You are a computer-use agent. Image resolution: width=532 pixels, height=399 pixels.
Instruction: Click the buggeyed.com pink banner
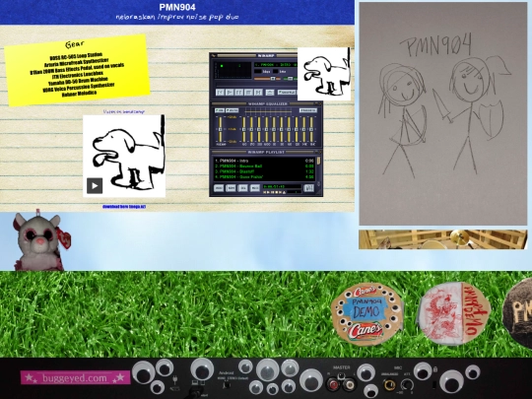(75, 377)
